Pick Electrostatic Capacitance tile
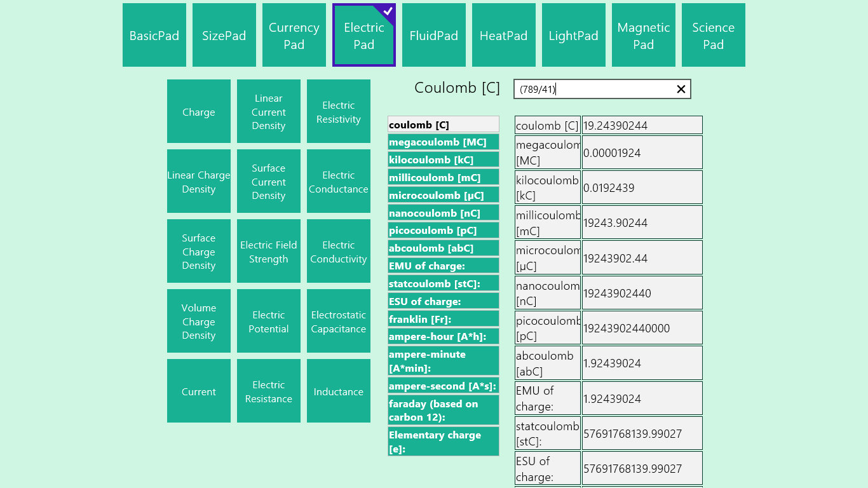Screen dimensions: 868x488 pyautogui.click(x=339, y=322)
